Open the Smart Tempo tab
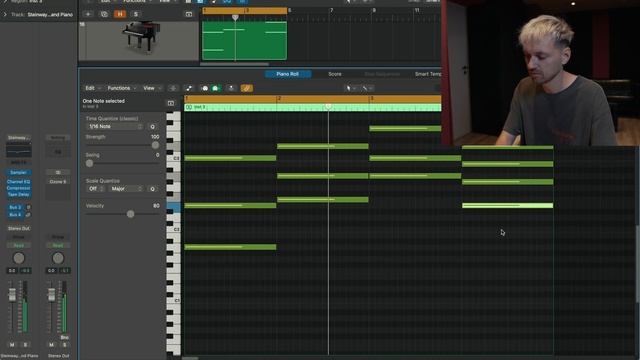Screen dimensions: 640x360 click(x=427, y=74)
